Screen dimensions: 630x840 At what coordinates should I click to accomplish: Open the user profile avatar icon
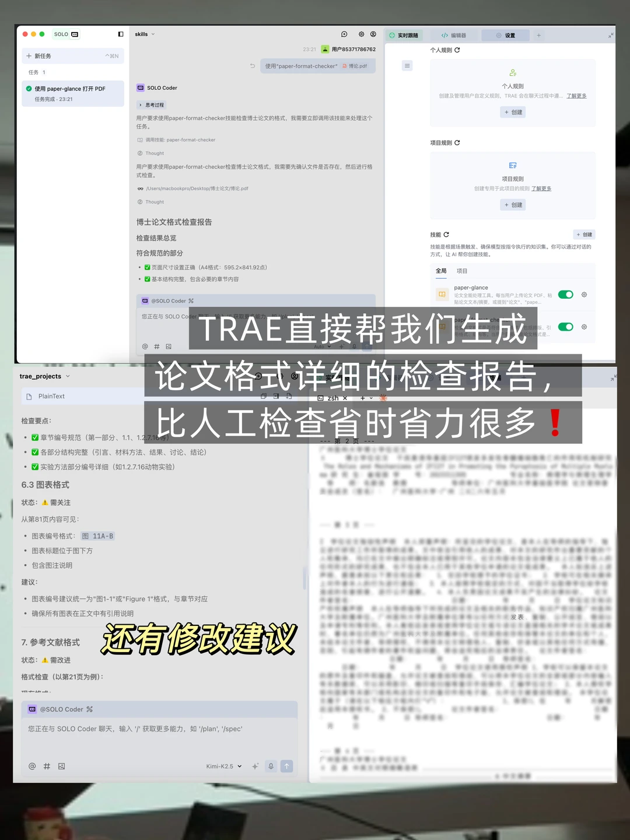pyautogui.click(x=373, y=34)
